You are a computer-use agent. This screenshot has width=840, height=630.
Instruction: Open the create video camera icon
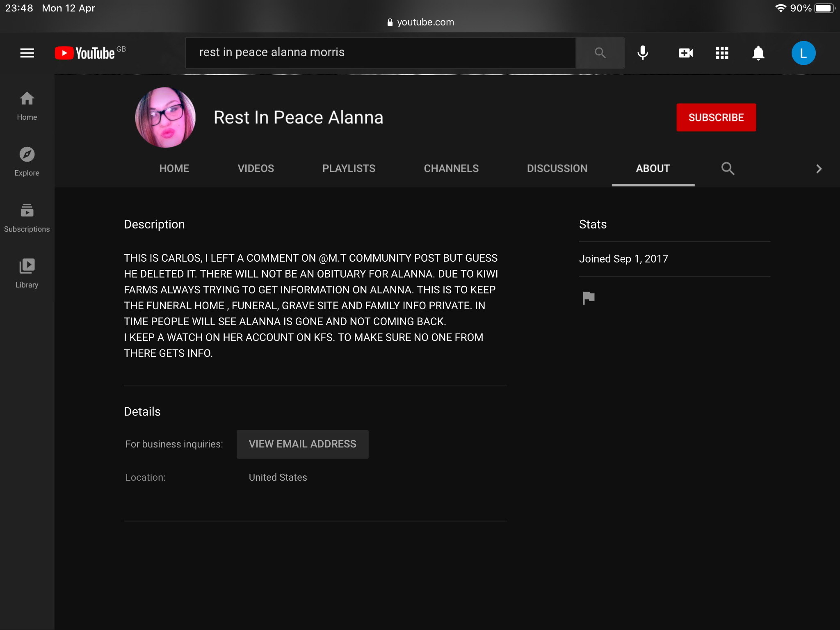tap(686, 53)
